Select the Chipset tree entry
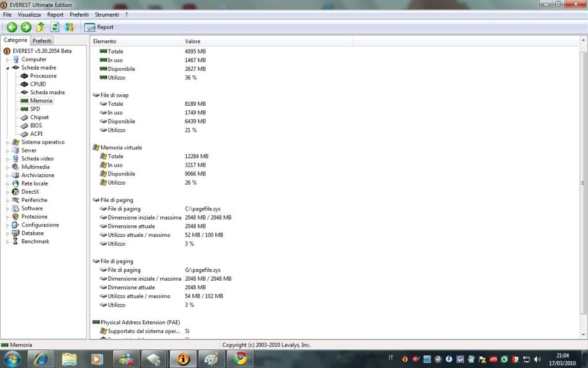 pos(39,117)
